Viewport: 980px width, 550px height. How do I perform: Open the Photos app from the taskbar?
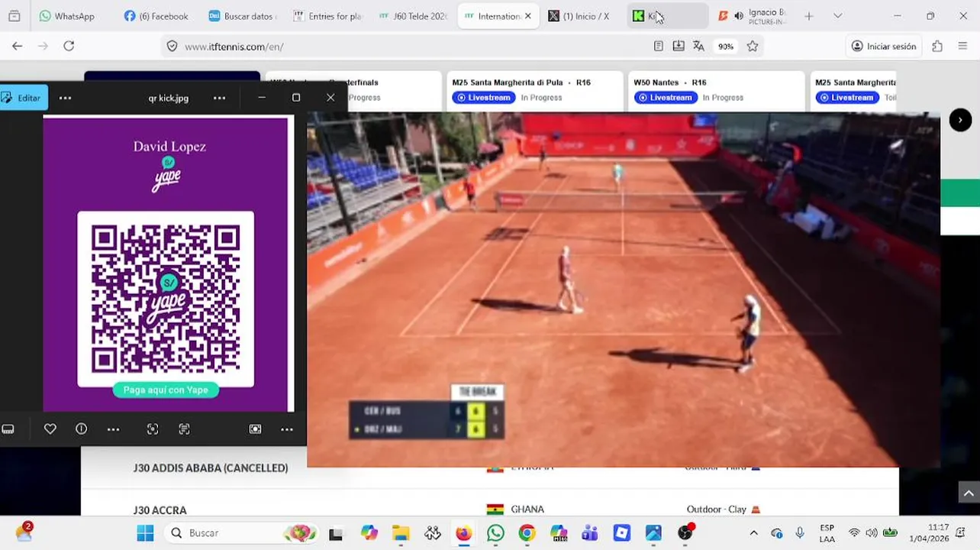click(653, 532)
